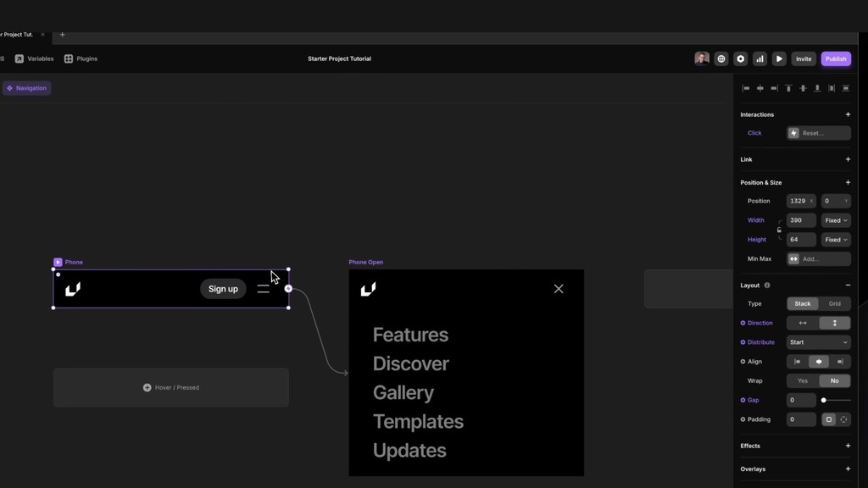
Task: Click the Publish button
Action: (835, 58)
